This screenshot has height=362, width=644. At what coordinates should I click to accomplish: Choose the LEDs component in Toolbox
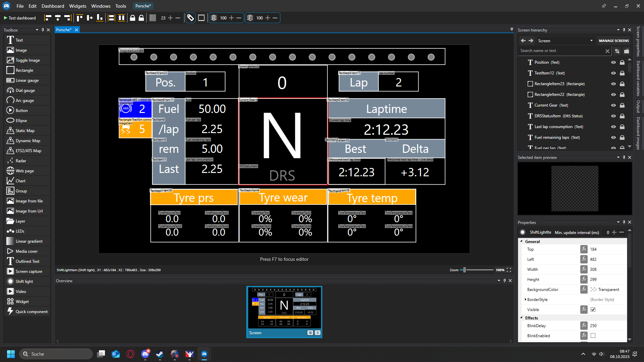[20, 231]
